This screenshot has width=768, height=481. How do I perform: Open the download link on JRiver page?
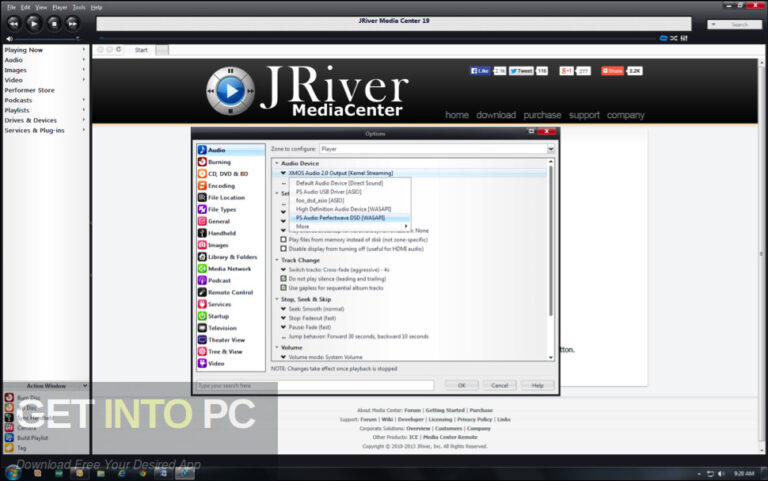pyautogui.click(x=496, y=115)
